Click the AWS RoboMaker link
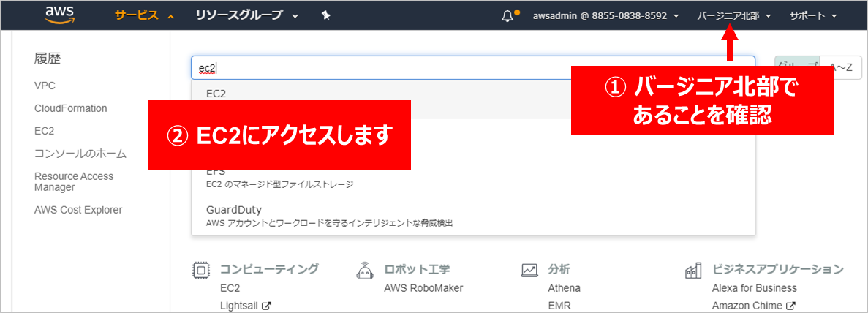Screen dimensions: 868x313 tap(423, 288)
